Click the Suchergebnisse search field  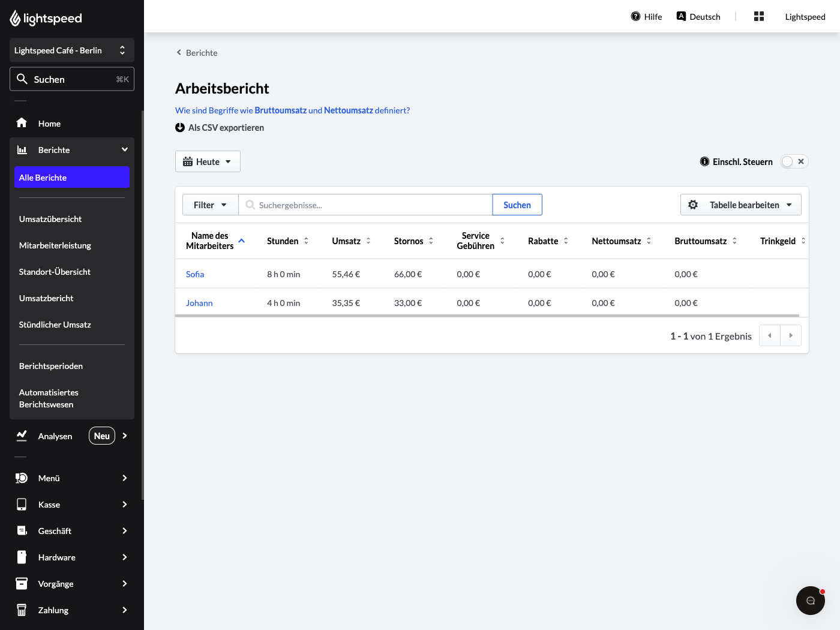click(365, 205)
